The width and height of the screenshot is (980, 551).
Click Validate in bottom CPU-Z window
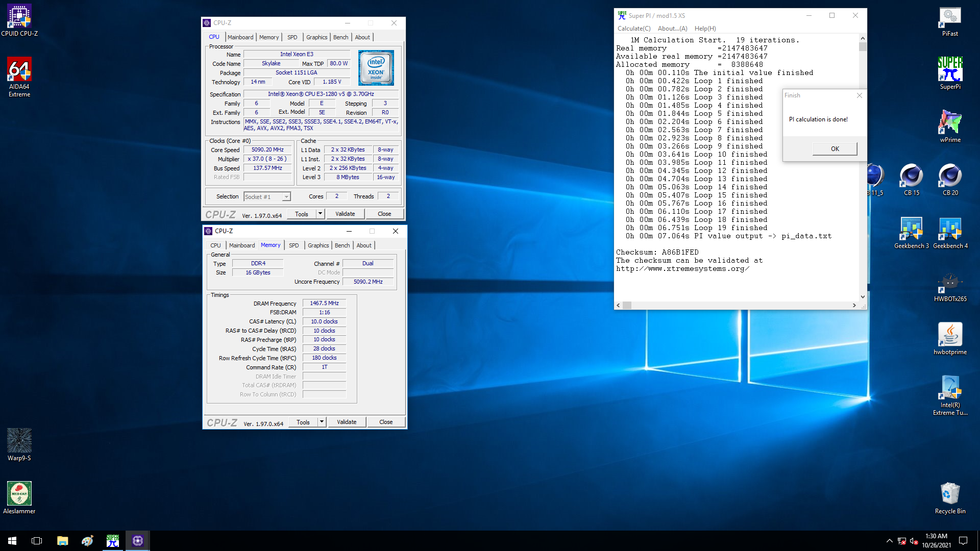click(347, 422)
